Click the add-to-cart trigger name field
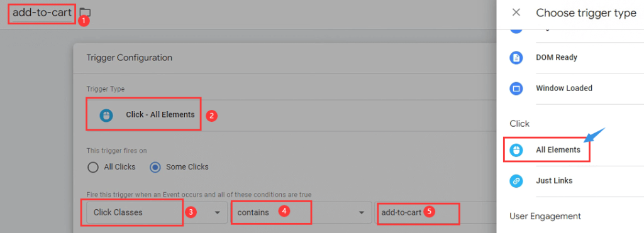The height and width of the screenshot is (233, 644). (42, 13)
